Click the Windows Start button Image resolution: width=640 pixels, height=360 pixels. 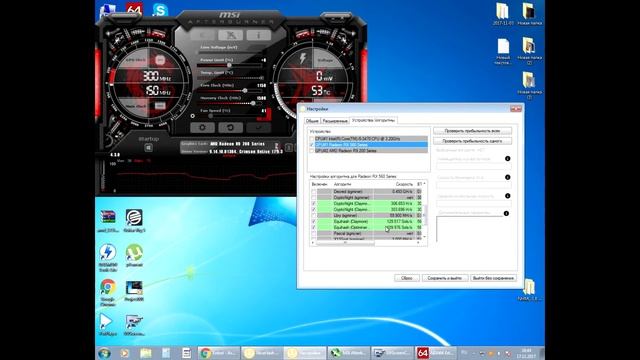[104, 353]
